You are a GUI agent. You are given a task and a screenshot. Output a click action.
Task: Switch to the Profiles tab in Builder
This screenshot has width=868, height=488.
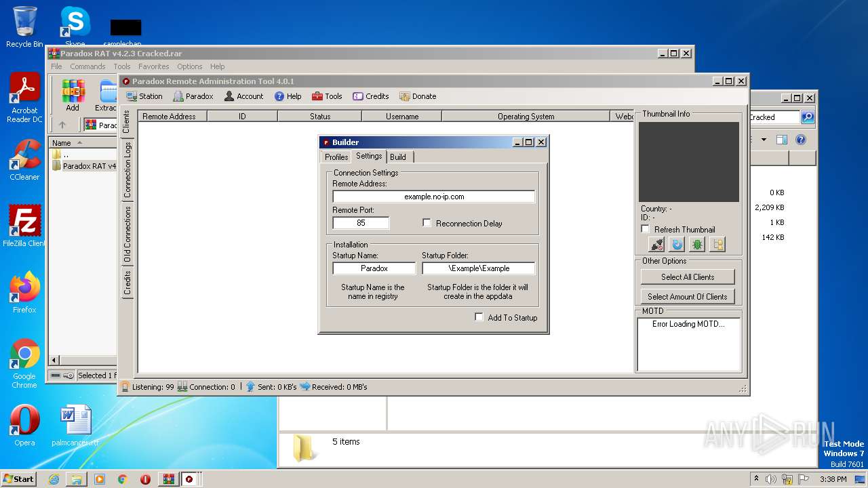tap(336, 157)
